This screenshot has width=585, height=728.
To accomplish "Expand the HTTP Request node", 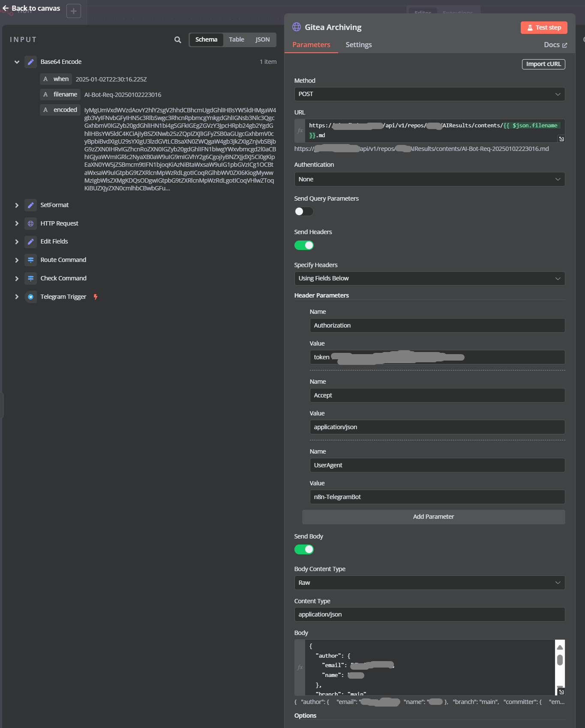I will [x=17, y=223].
